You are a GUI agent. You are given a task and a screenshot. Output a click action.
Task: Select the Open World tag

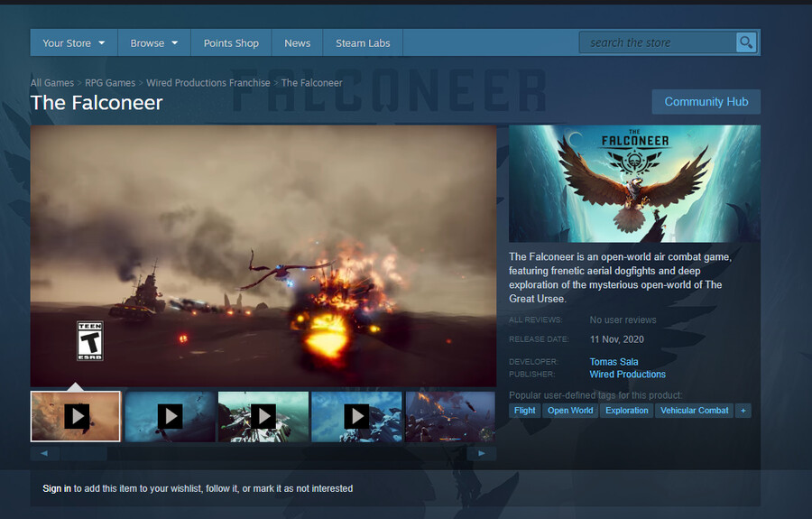(570, 411)
